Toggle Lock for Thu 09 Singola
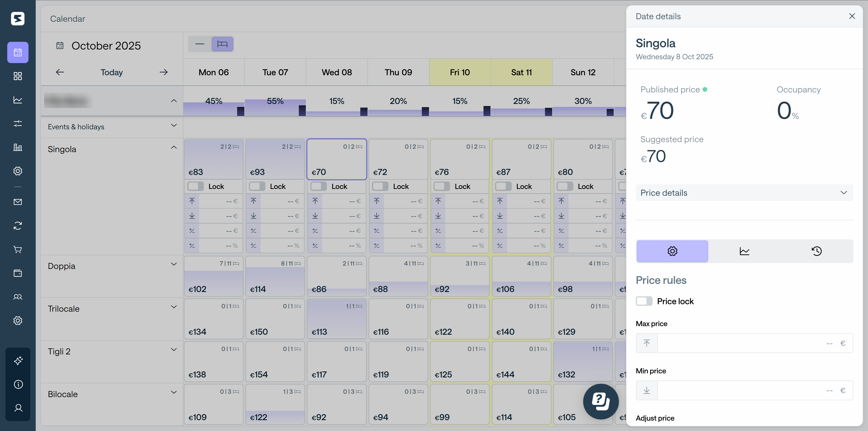The width and height of the screenshot is (868, 431). [380, 186]
